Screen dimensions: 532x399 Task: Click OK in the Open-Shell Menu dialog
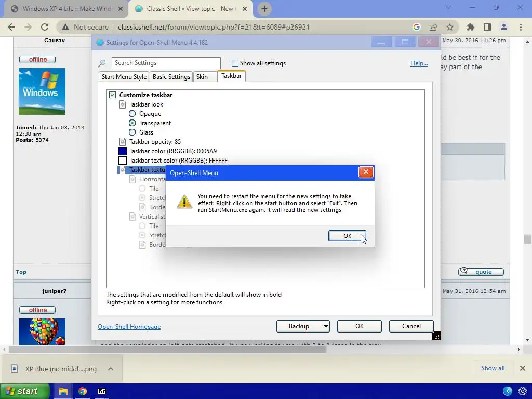pos(347,236)
